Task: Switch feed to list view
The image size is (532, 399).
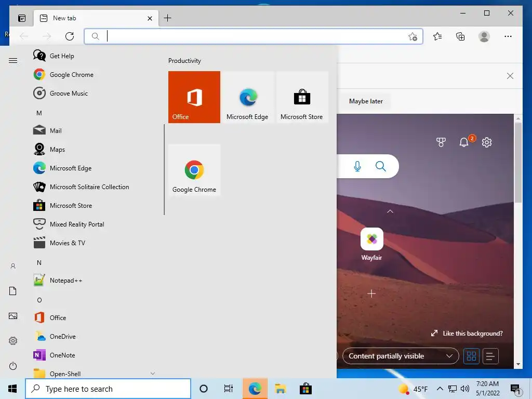Action: pos(490,356)
